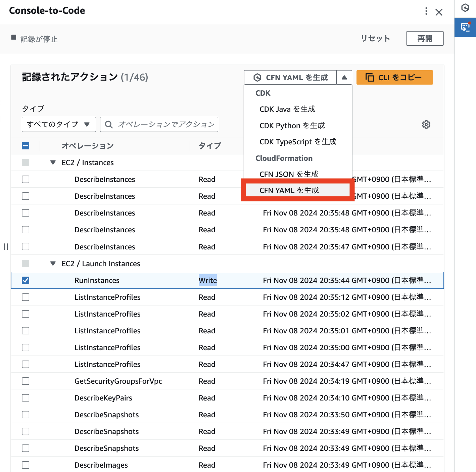Click the pause icon on the left edge
Image resolution: width=476 pixels, height=472 pixels.
[x=6, y=247]
